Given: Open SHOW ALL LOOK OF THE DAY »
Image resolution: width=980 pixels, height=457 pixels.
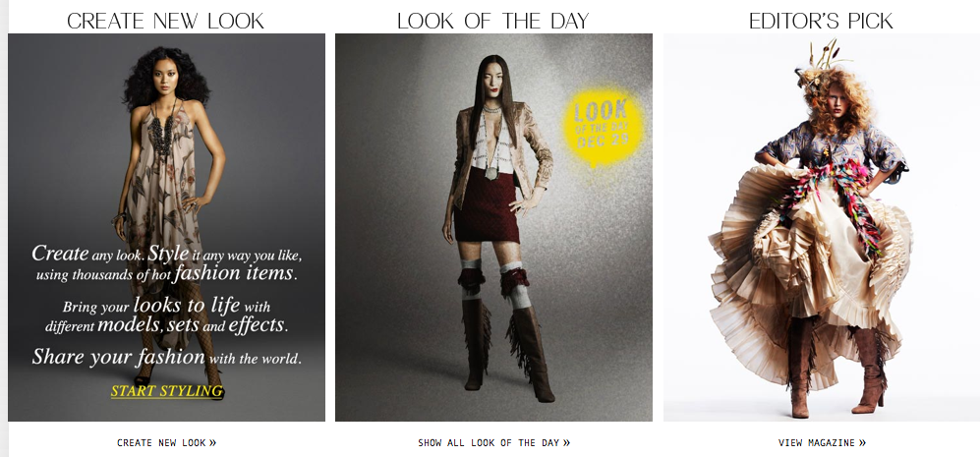Looking at the screenshot, I should tap(493, 442).
